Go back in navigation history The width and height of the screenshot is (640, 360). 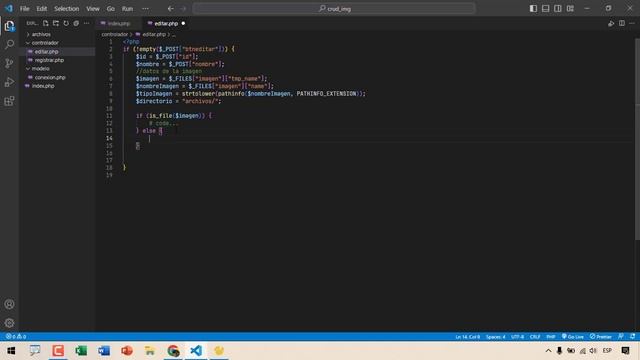pyautogui.click(x=170, y=9)
